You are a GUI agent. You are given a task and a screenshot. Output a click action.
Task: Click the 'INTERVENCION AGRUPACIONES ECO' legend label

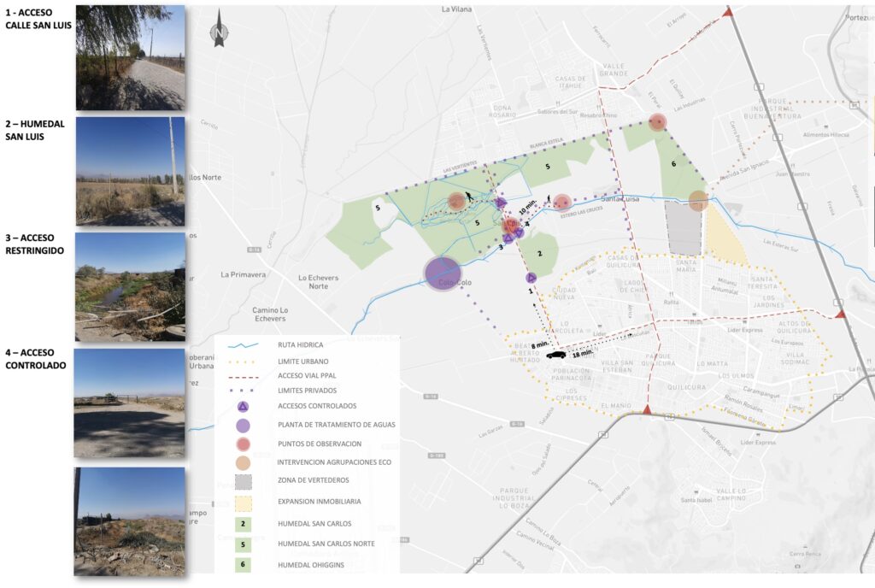(334, 462)
